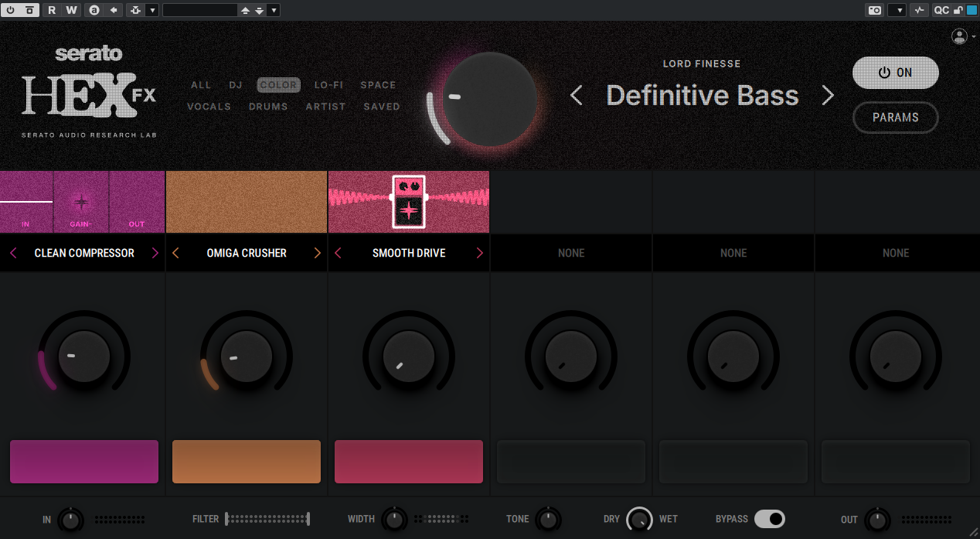Click the waveform pulse icon
Screen dimensions: 980x539
pyautogui.click(x=919, y=10)
